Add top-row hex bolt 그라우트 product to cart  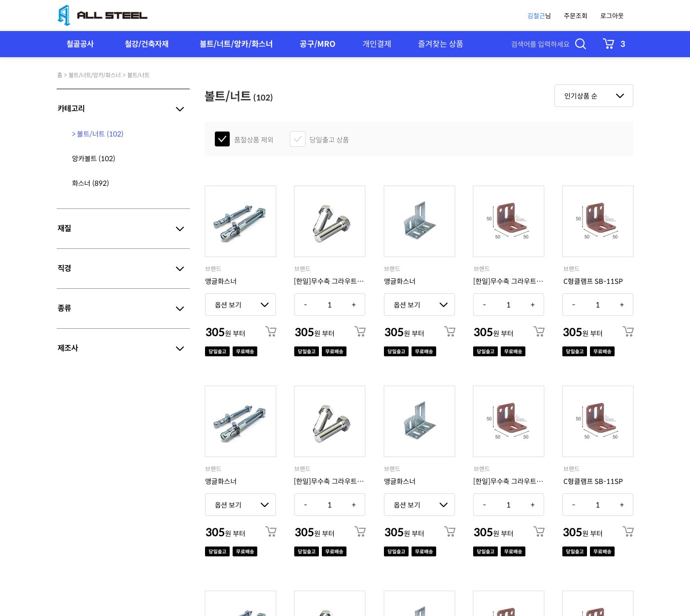coord(360,331)
